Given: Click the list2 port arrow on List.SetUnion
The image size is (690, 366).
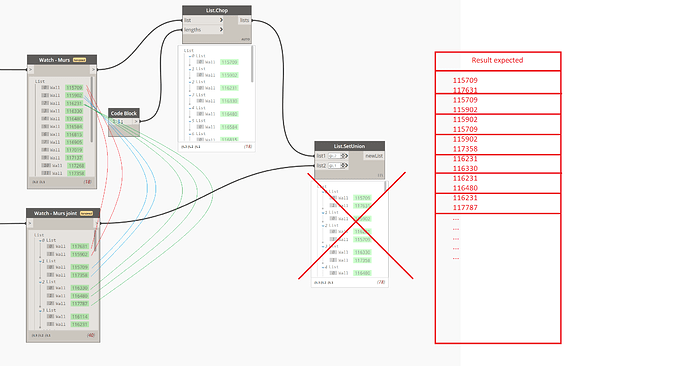Looking at the screenshot, I should 347,165.
